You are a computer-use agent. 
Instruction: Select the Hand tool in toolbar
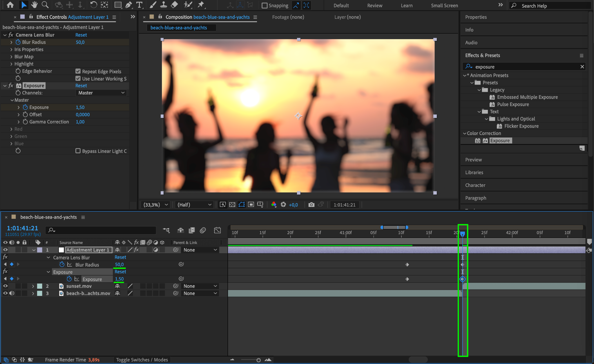[35, 5]
